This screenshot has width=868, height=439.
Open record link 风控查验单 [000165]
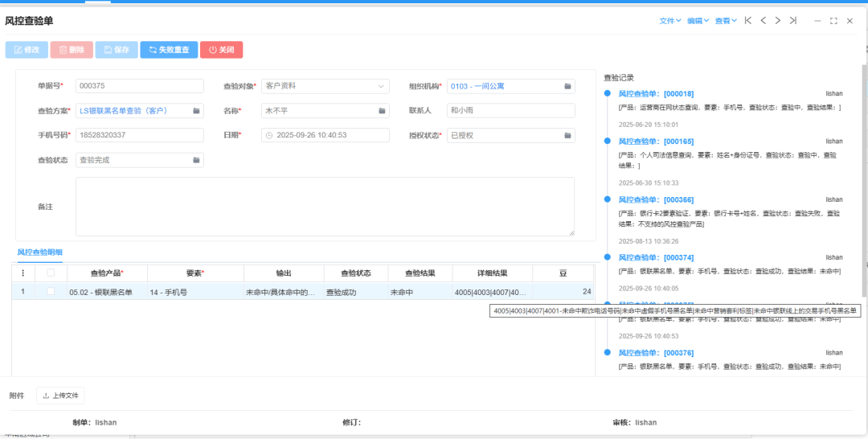656,142
